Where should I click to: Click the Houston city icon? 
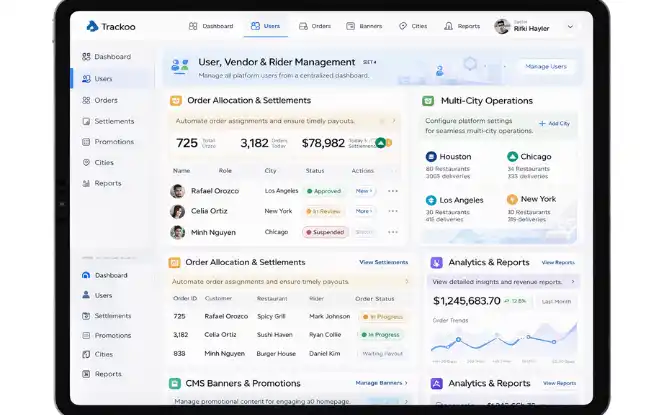click(431, 157)
